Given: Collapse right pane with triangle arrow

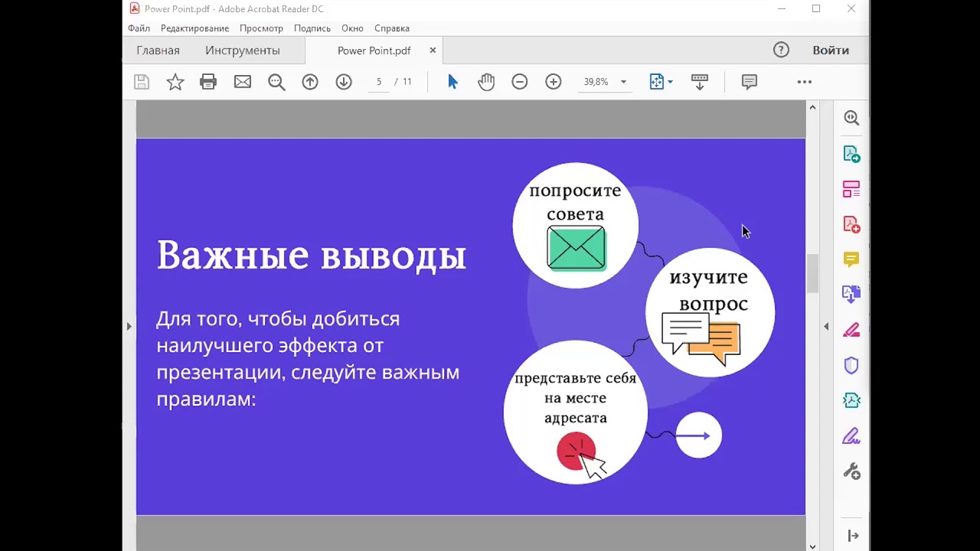Looking at the screenshot, I should coord(826,327).
